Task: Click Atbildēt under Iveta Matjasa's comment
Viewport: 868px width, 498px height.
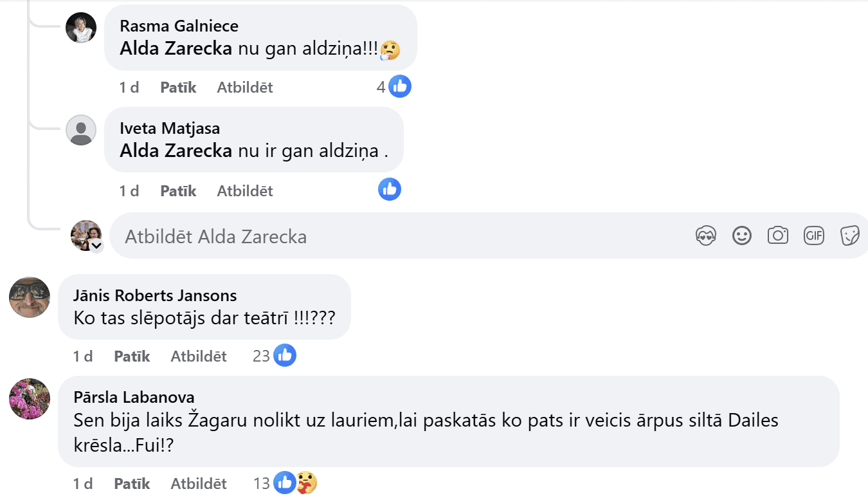Action: (245, 191)
